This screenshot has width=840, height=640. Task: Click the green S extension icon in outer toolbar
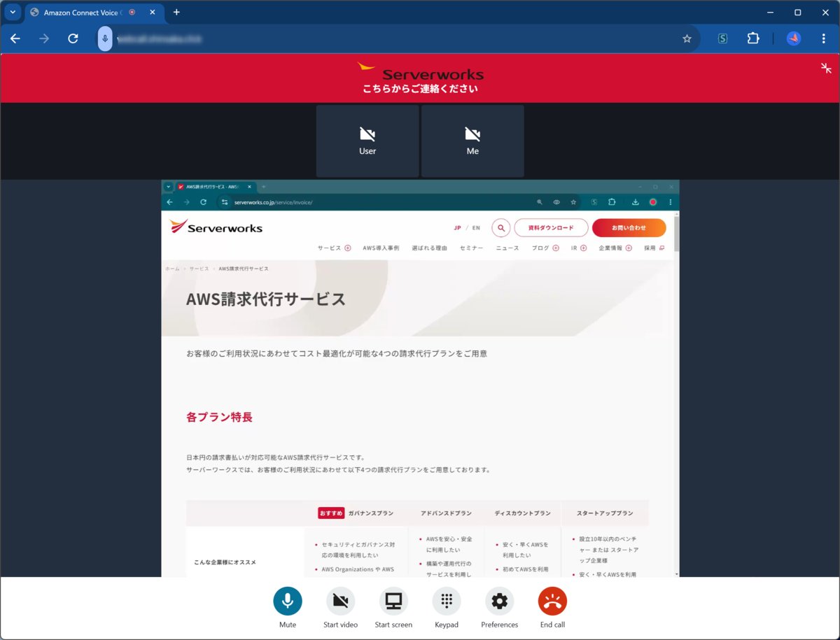tap(723, 38)
